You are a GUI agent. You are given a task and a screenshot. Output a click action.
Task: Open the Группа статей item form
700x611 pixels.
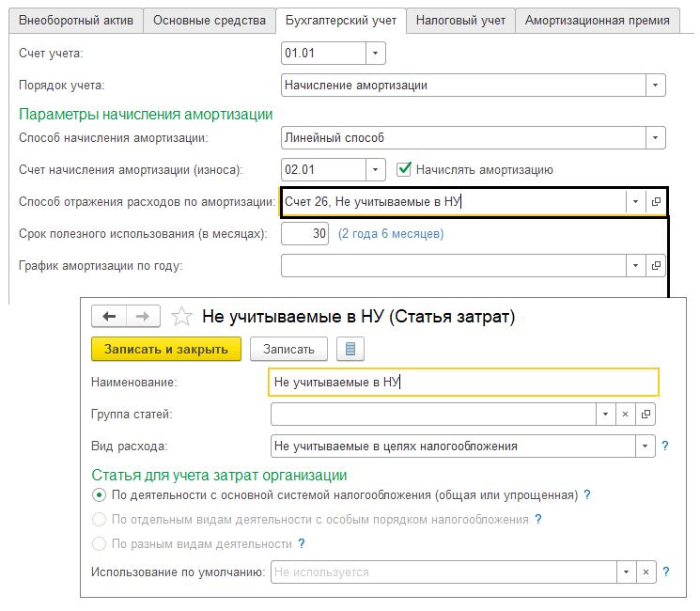point(646,415)
